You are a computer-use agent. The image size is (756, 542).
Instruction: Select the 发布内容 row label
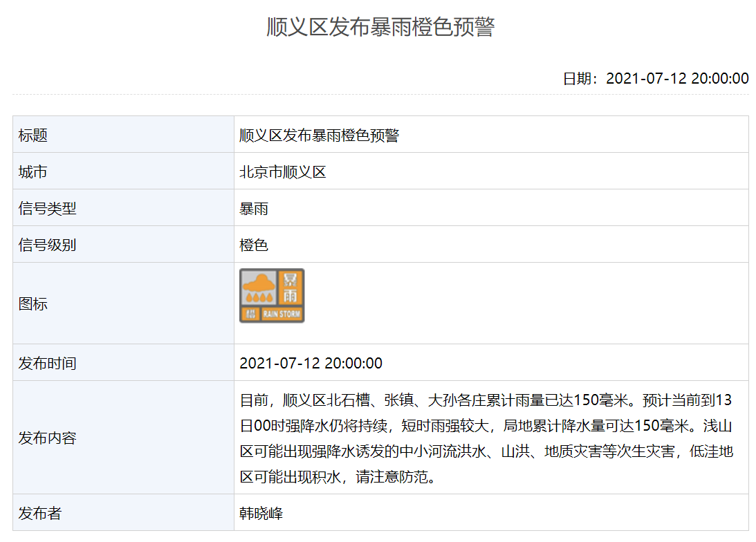point(48,438)
